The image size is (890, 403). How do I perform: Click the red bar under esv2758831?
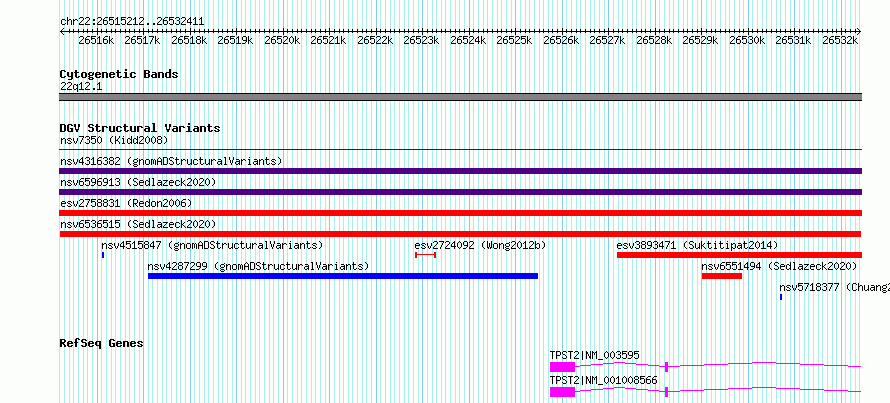click(x=460, y=213)
